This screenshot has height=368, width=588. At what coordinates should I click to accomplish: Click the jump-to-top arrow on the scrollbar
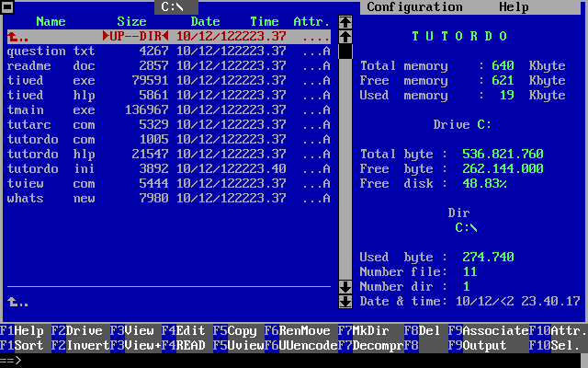point(345,21)
